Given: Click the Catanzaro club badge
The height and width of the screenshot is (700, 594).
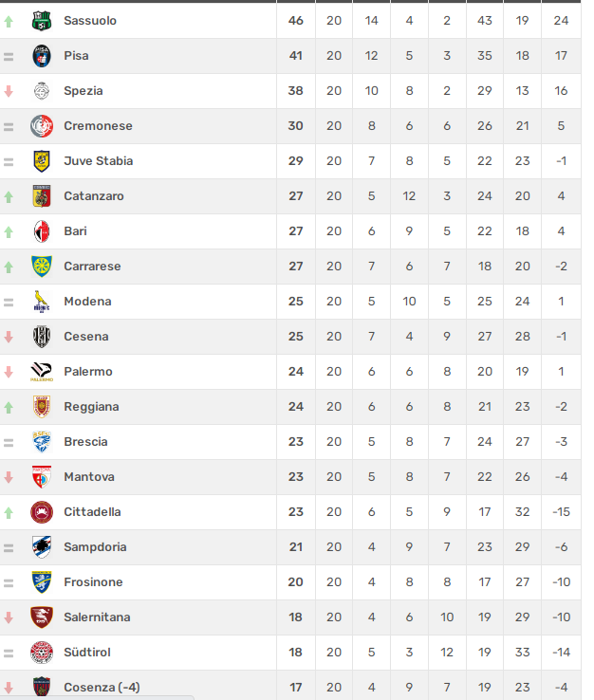Looking at the screenshot, I should click(x=42, y=196).
